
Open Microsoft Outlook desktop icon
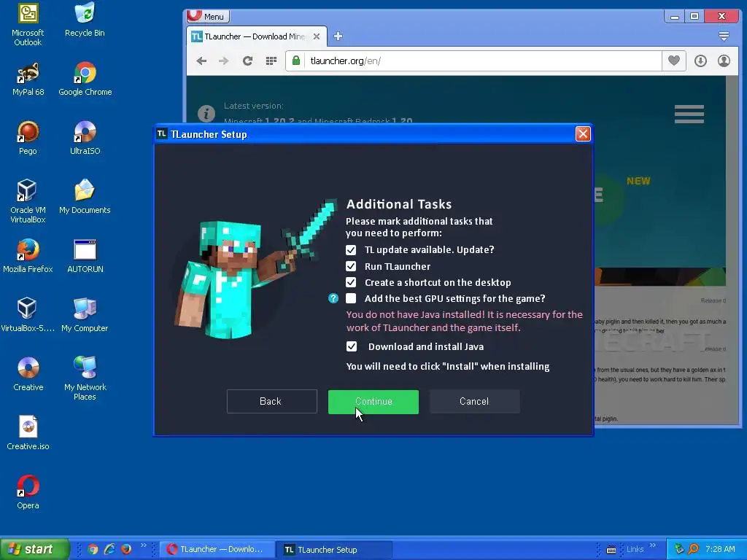(28, 24)
